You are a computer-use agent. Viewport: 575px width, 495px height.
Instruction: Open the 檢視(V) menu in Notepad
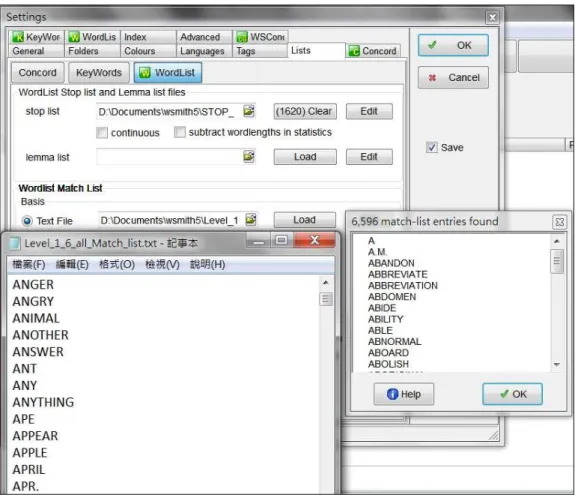(x=162, y=264)
